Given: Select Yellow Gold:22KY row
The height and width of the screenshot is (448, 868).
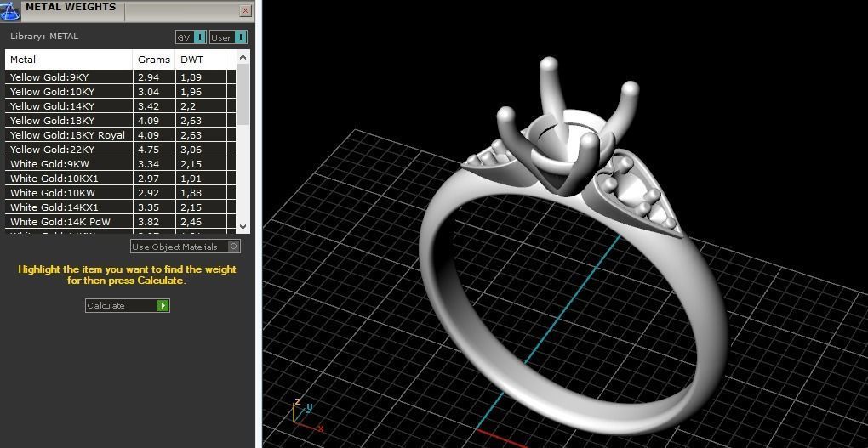Looking at the screenshot, I should tap(120, 149).
